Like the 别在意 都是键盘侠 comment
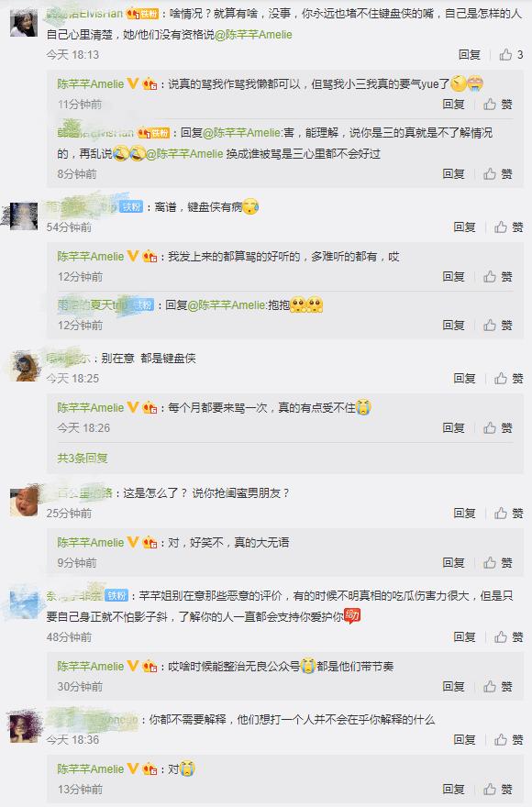This screenshot has height=807, width=532. pos(508,378)
